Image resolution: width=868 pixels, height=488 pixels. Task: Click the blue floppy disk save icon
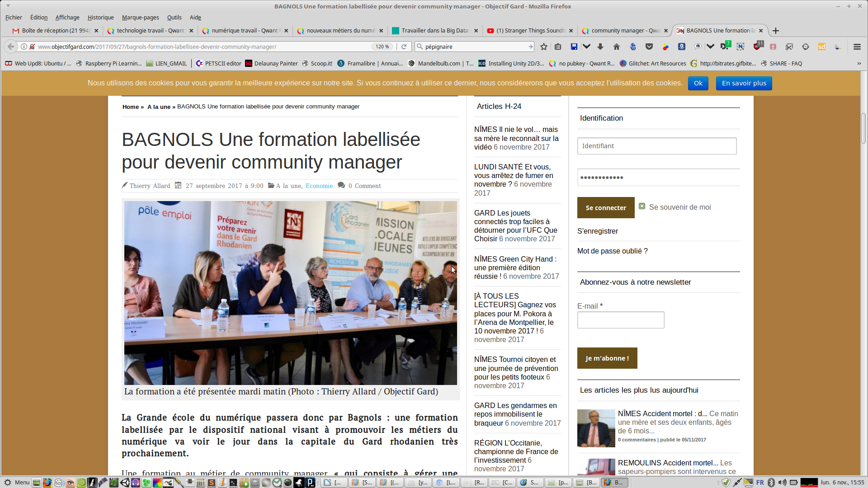click(574, 47)
